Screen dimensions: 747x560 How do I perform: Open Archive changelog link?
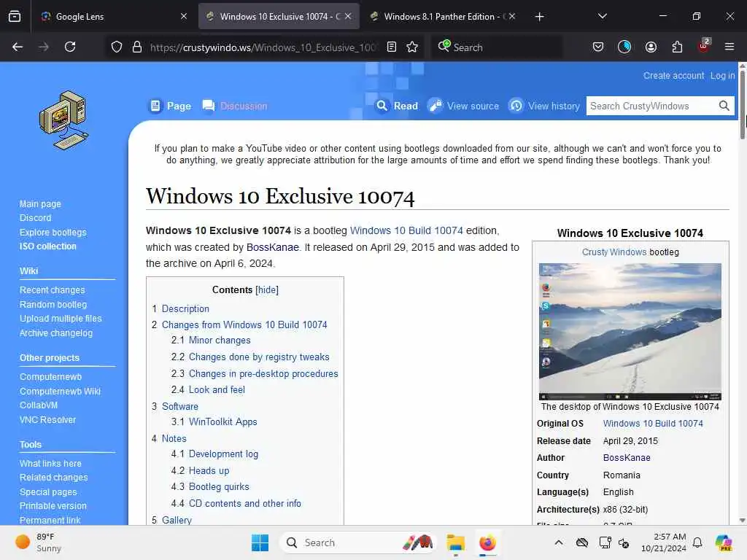(55, 332)
